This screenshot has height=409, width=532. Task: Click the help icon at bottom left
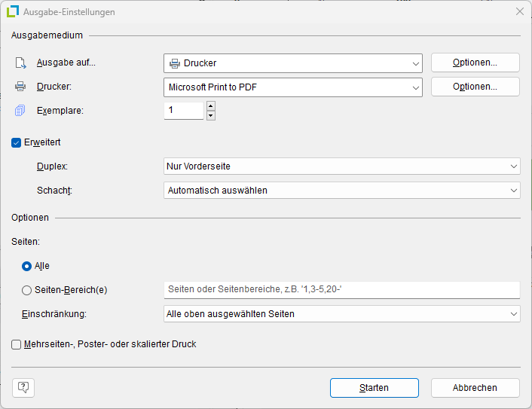pos(23,387)
